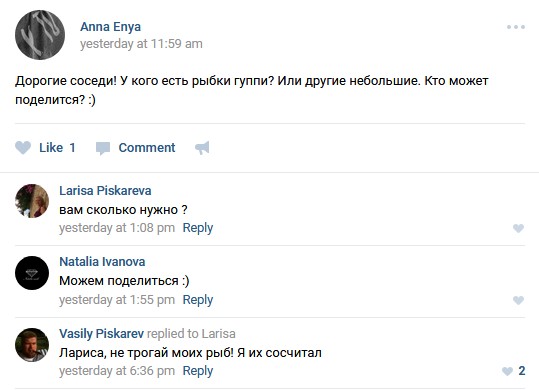Share the post using the megaphone icon
This screenshot has width=539, height=390.
click(x=202, y=148)
